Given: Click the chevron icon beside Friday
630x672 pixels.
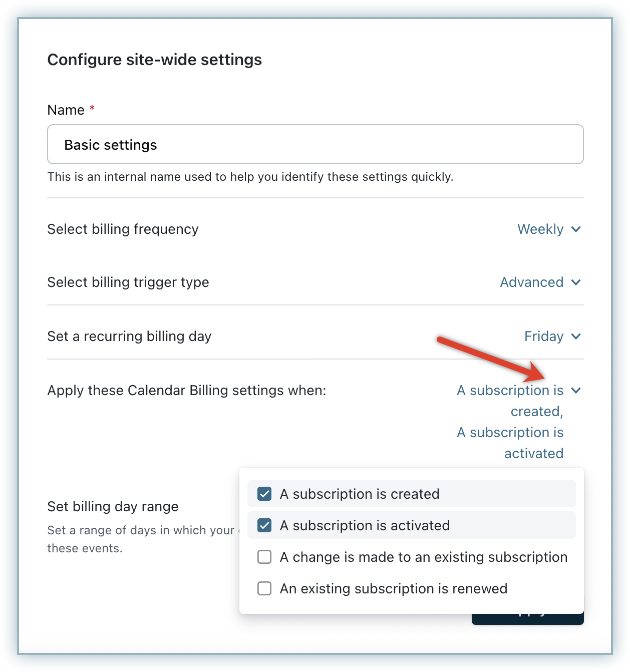Looking at the screenshot, I should coord(576,337).
